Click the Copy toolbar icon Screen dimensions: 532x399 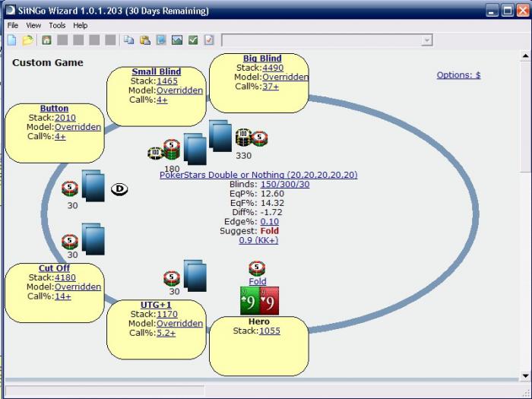point(128,40)
